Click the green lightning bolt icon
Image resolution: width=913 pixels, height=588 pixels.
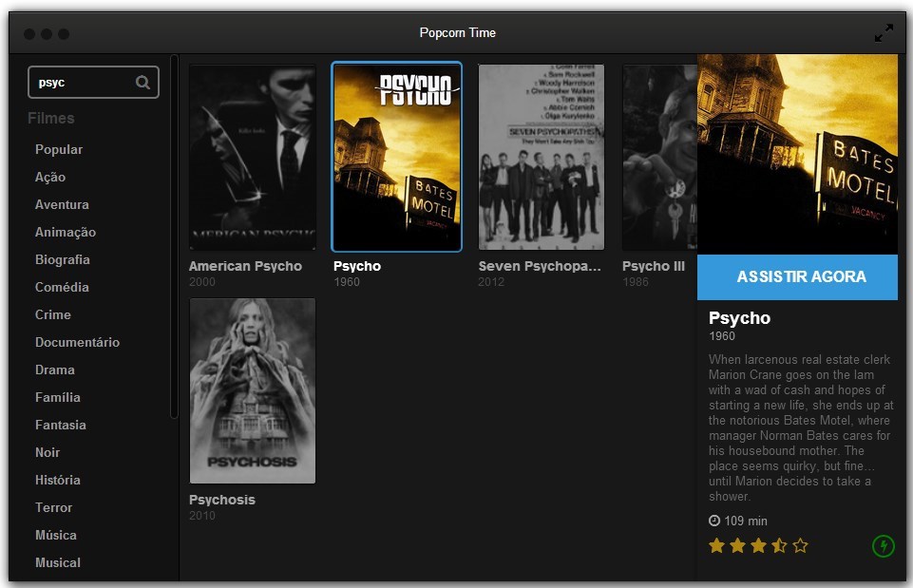point(884,546)
